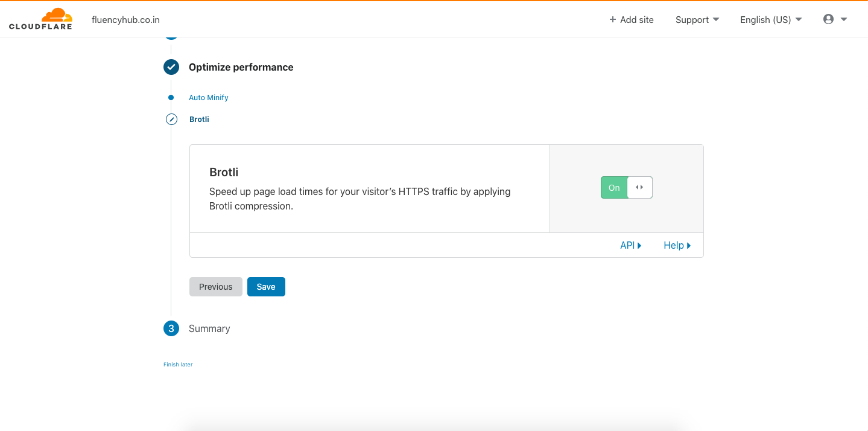Click Add site
Screen dimensions: 868x431
(632, 19)
